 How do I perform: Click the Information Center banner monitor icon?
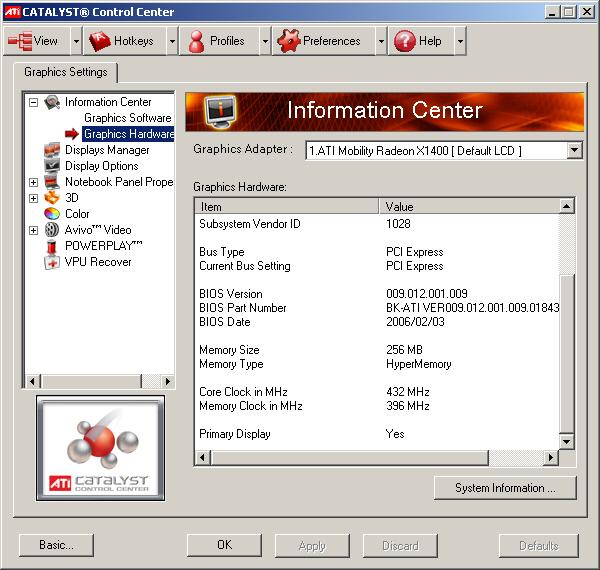[x=220, y=111]
